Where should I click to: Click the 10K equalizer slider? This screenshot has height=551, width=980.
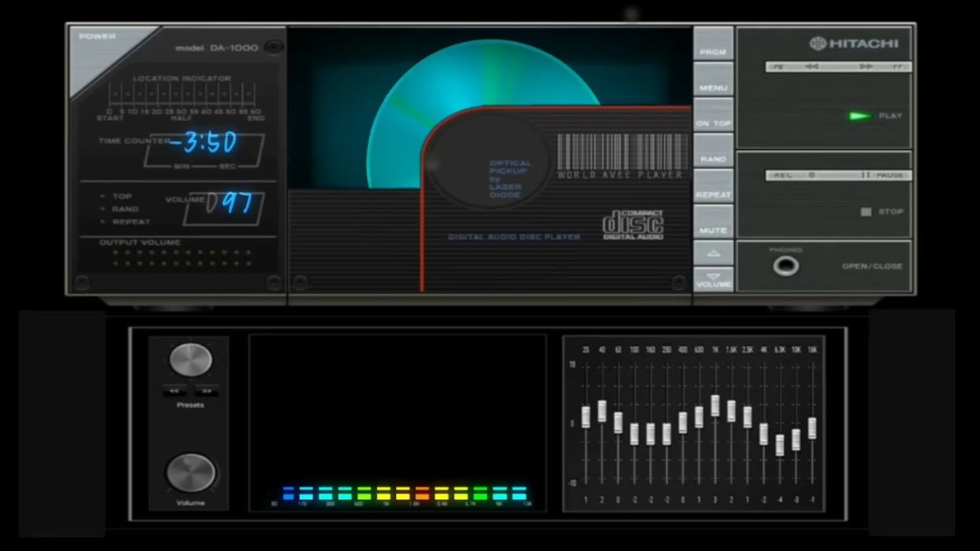click(795, 439)
